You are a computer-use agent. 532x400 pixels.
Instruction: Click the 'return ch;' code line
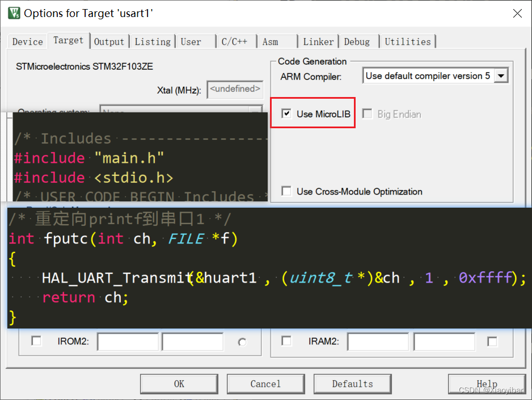coord(85,297)
